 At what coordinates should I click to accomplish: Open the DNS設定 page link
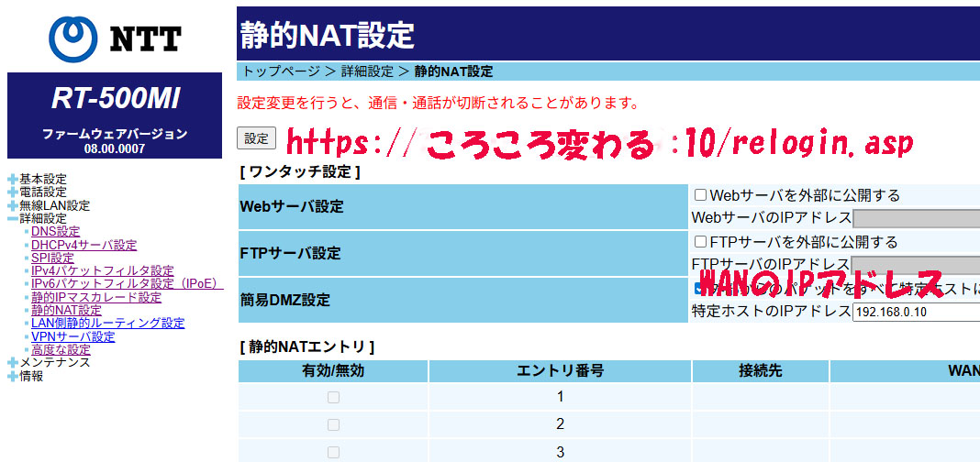[55, 232]
